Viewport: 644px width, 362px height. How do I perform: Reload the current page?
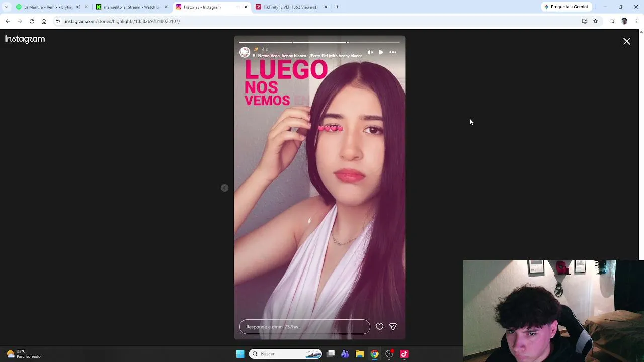click(x=32, y=21)
